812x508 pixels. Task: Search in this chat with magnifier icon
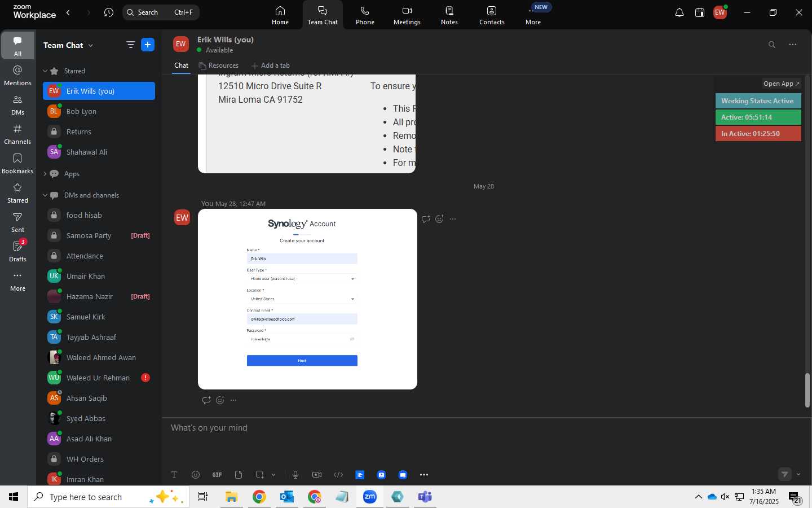772,45
